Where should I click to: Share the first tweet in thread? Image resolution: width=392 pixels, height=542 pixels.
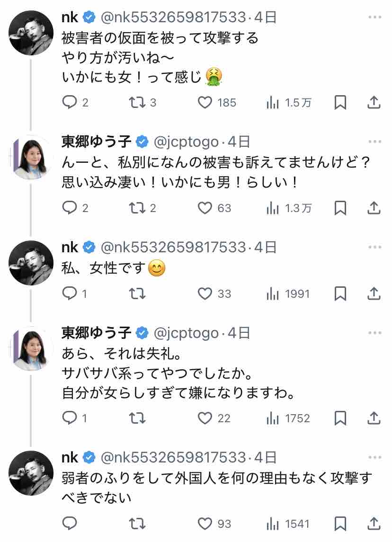click(374, 102)
